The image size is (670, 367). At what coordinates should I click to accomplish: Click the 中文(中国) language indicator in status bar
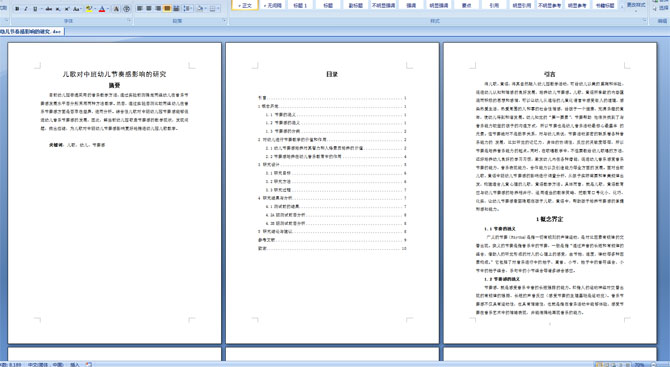pyautogui.click(x=45, y=364)
